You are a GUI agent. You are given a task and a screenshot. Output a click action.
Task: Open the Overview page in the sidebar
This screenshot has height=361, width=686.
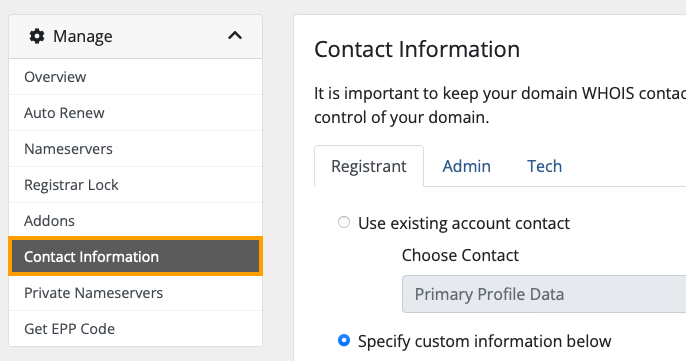coord(136,77)
